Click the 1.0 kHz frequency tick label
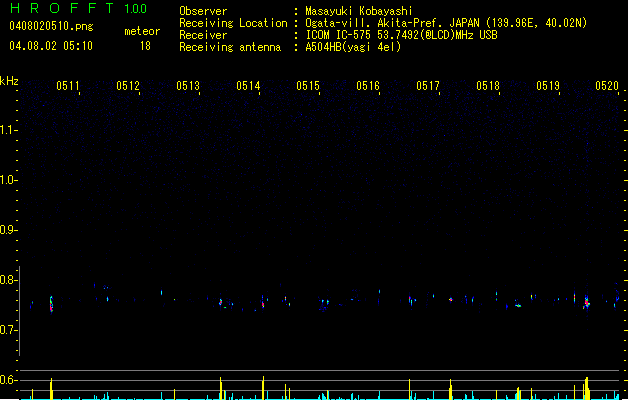The image size is (629, 400). pos(8,180)
